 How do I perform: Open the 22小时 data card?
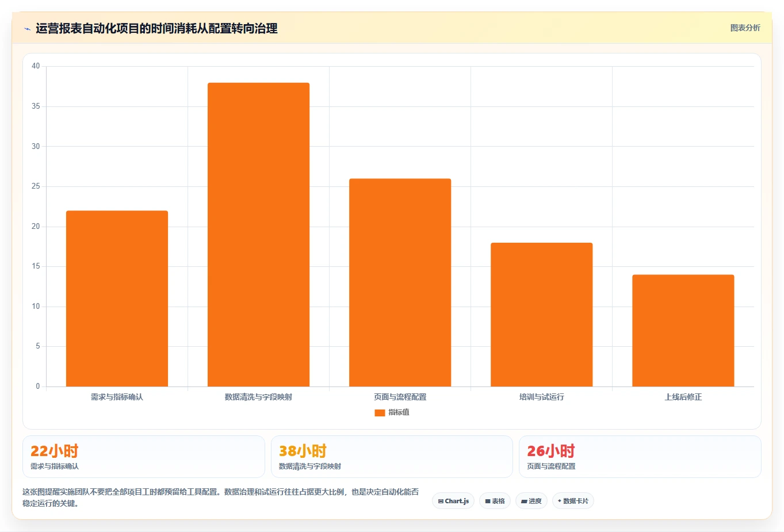click(144, 457)
